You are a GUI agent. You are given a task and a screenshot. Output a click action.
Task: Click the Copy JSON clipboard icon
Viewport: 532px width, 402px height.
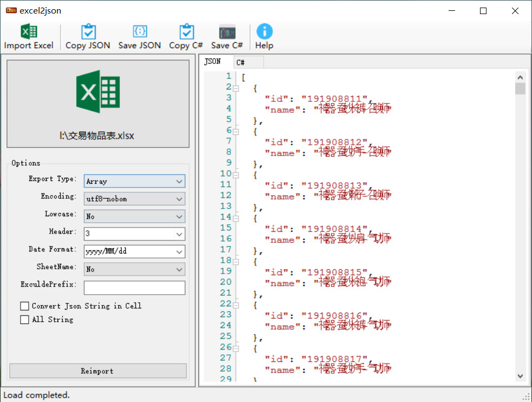tap(88, 32)
